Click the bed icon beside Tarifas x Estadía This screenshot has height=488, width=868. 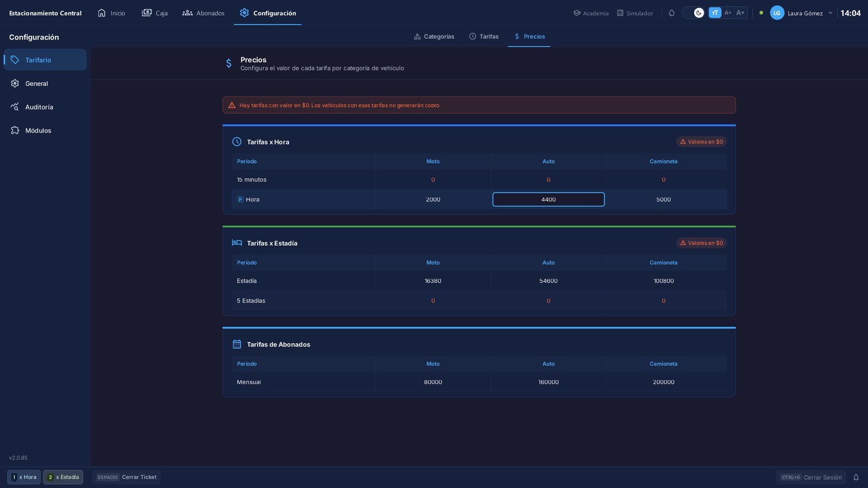237,243
